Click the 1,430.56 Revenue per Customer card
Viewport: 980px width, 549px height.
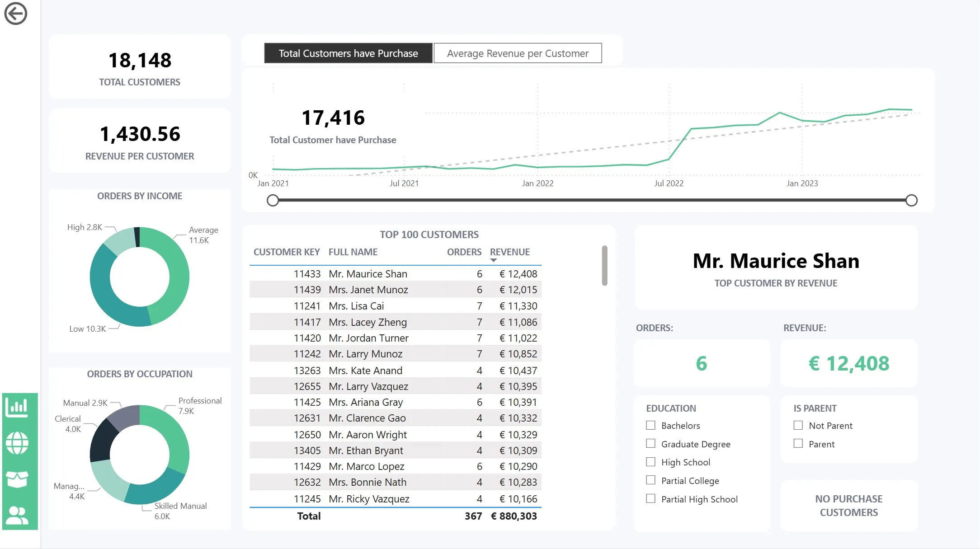click(140, 141)
